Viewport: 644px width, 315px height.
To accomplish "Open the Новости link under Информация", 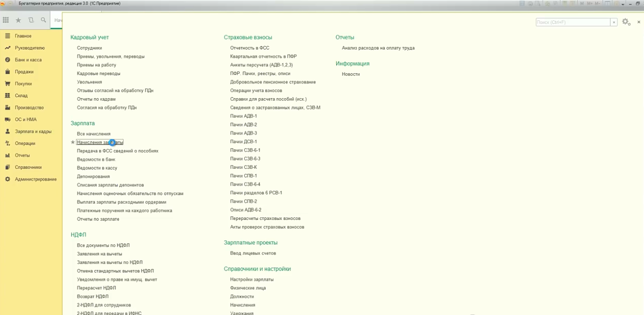I will (351, 74).
